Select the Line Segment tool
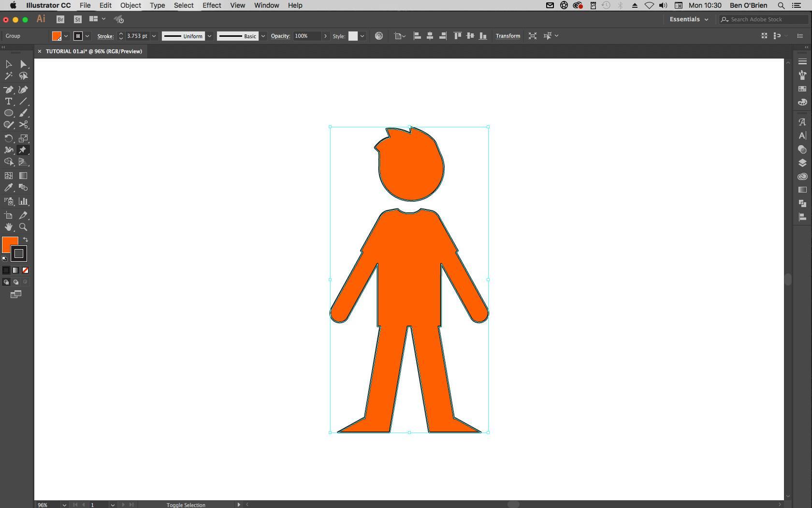This screenshot has width=812, height=508. pyautogui.click(x=23, y=101)
